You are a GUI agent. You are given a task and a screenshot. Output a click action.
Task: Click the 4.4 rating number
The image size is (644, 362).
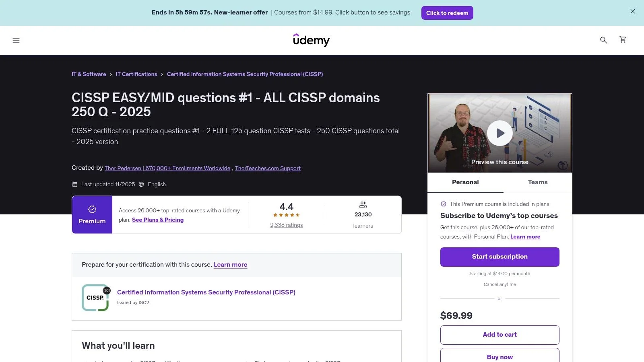coord(287,207)
